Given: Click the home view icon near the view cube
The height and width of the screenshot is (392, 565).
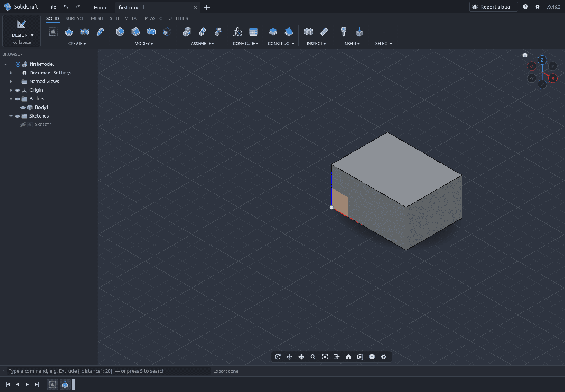Looking at the screenshot, I should click(x=525, y=55).
